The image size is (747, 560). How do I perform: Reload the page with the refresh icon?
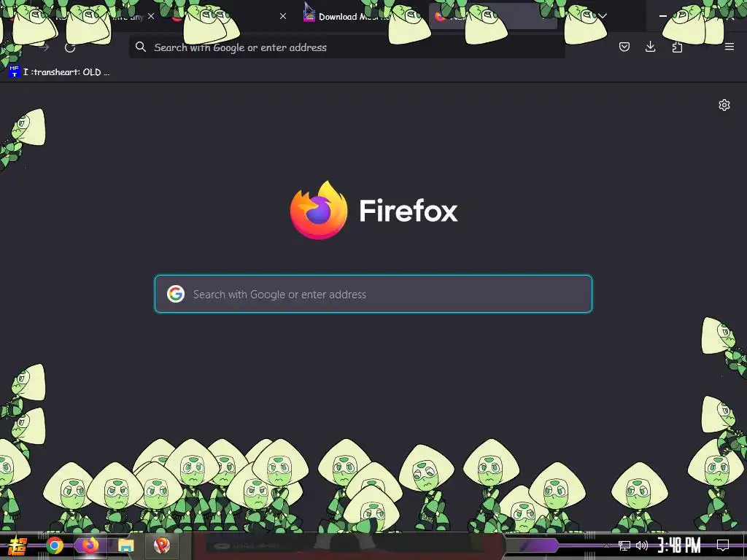70,47
